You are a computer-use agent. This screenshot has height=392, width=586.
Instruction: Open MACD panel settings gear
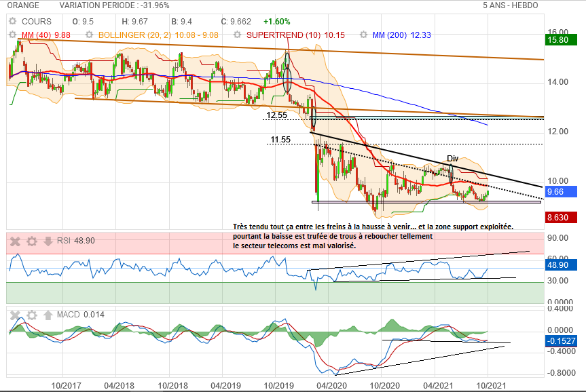(x=32, y=315)
